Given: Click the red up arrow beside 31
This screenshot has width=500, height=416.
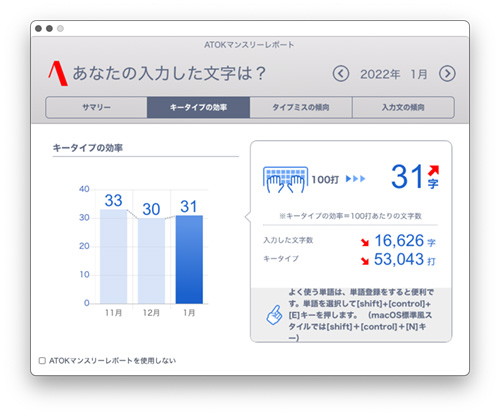Looking at the screenshot, I should coord(433,170).
